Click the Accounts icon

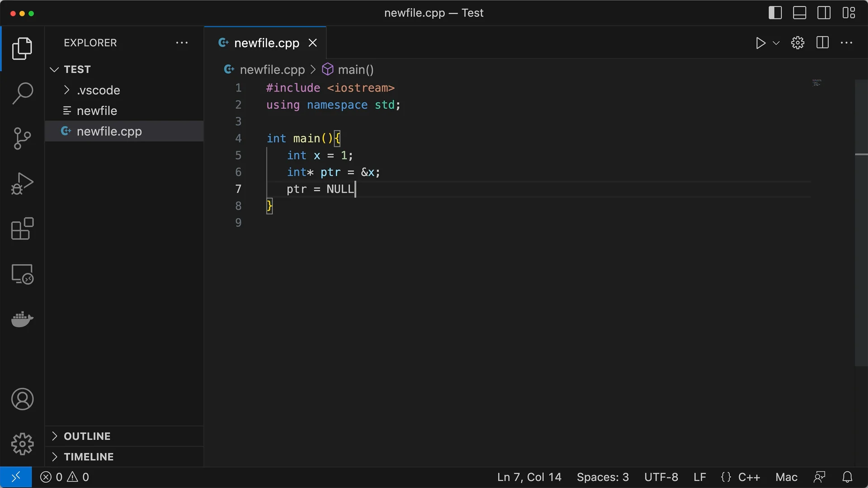(22, 399)
